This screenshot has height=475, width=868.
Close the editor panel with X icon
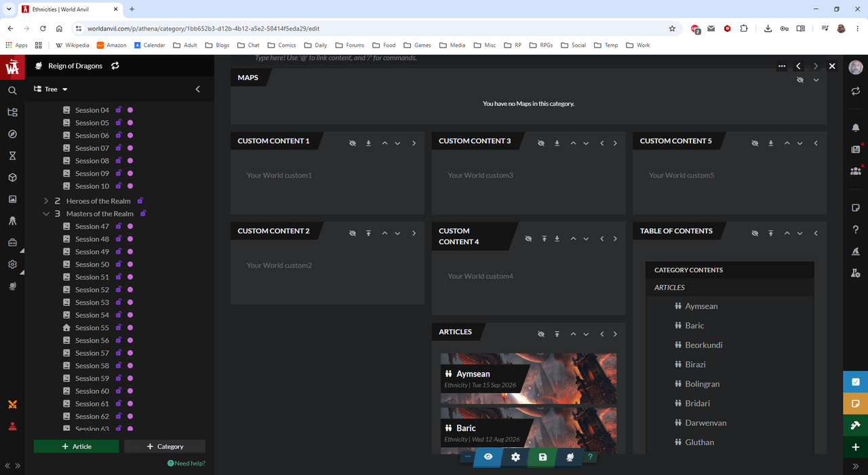[x=832, y=66]
